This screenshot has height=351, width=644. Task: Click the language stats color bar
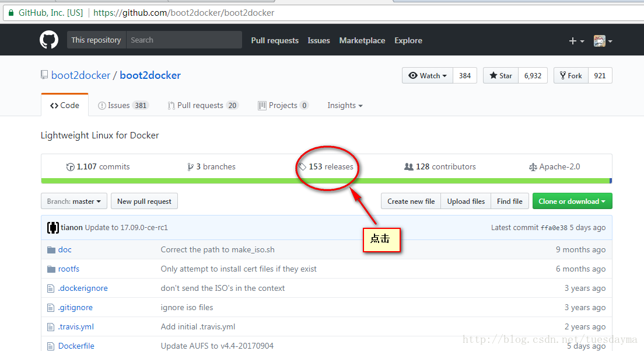327,181
